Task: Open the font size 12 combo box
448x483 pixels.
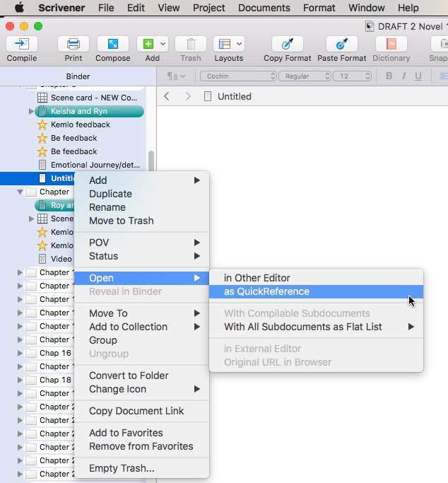Action: click(x=352, y=76)
